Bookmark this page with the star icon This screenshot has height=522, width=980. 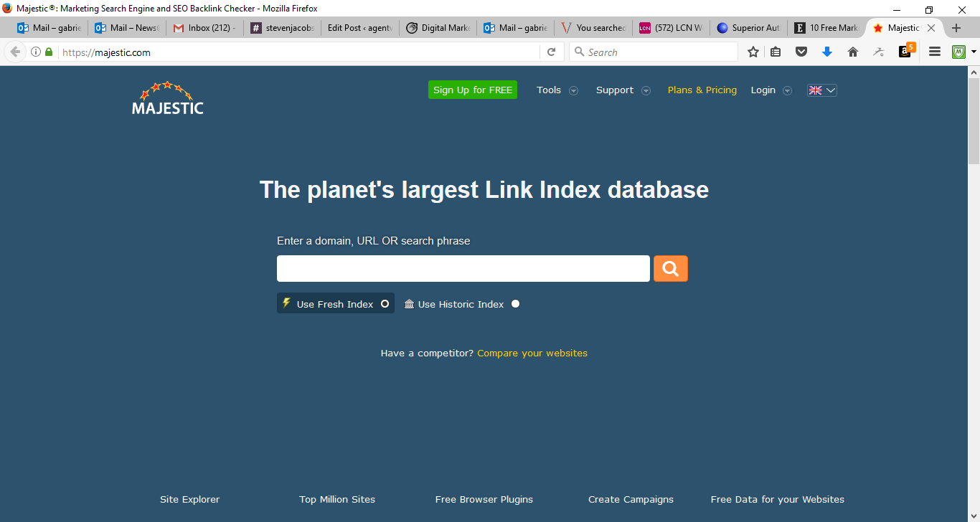(753, 52)
